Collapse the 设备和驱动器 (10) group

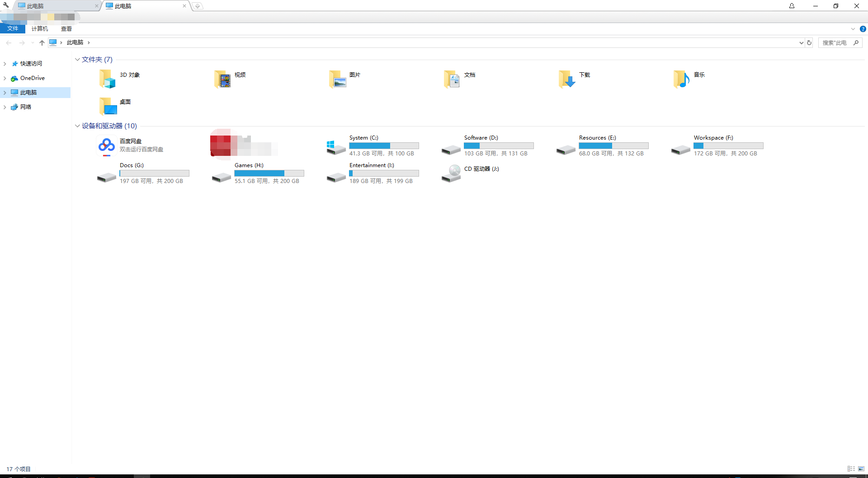coord(77,126)
